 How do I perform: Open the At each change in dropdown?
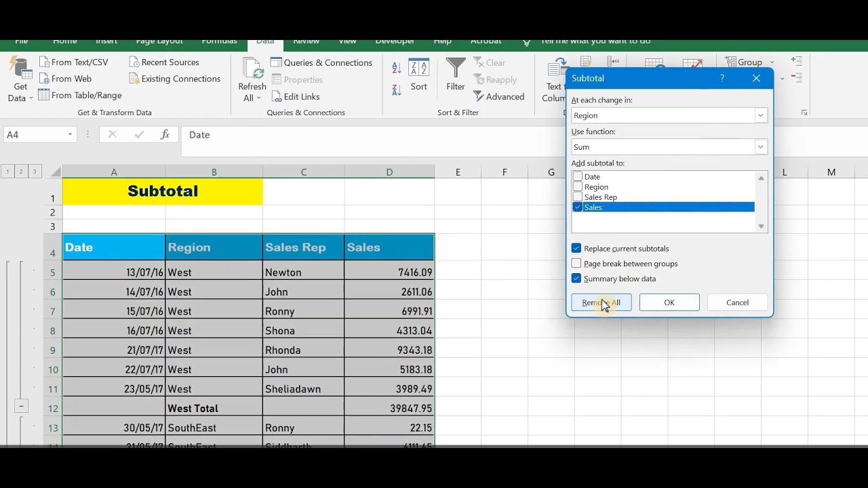pyautogui.click(x=761, y=115)
